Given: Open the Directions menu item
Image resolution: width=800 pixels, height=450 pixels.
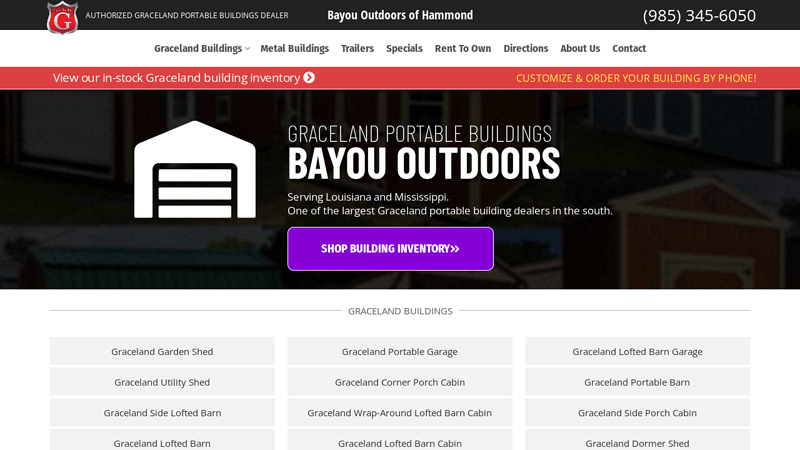Looking at the screenshot, I should pos(526,48).
